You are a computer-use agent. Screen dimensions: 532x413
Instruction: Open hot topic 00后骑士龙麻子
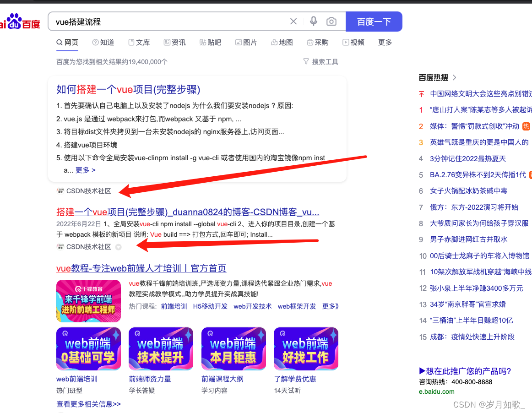[479, 256]
